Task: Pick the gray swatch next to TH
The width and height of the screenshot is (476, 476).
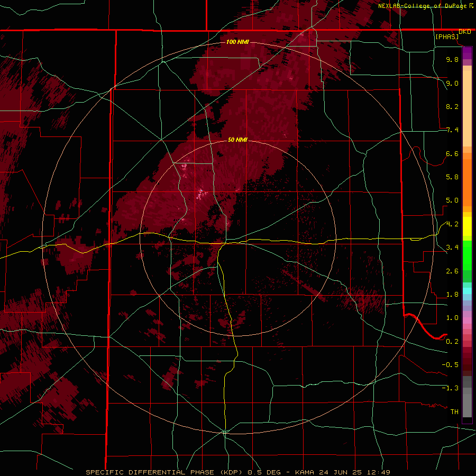Action: (x=467, y=405)
